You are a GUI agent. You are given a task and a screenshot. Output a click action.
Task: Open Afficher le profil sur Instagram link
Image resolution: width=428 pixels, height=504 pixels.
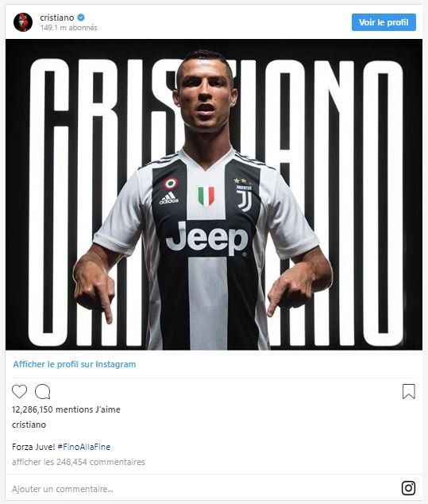click(x=75, y=364)
